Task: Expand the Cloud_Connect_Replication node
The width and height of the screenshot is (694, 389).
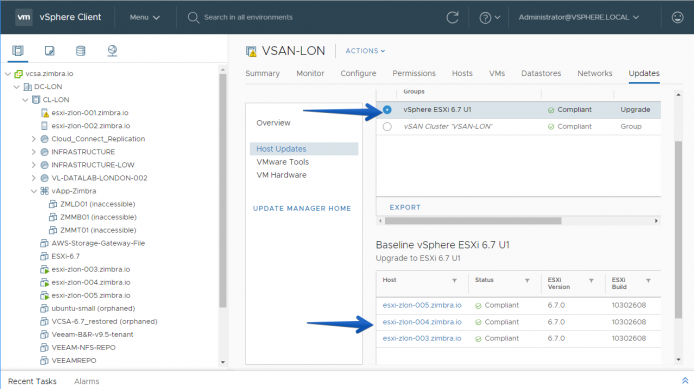Action: 34,139
